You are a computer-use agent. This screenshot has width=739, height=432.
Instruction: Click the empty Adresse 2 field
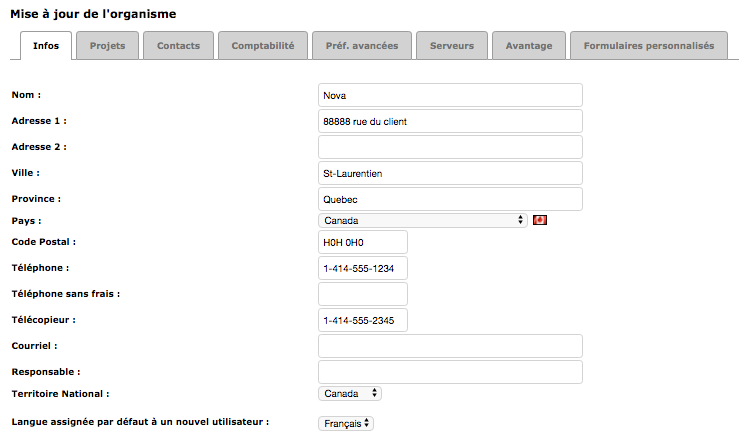point(450,147)
